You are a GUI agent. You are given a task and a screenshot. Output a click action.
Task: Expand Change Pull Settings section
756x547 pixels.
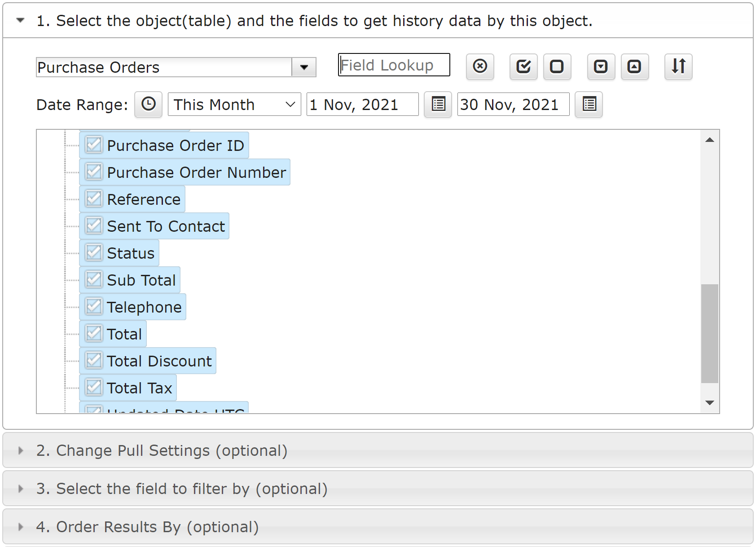[162, 450]
